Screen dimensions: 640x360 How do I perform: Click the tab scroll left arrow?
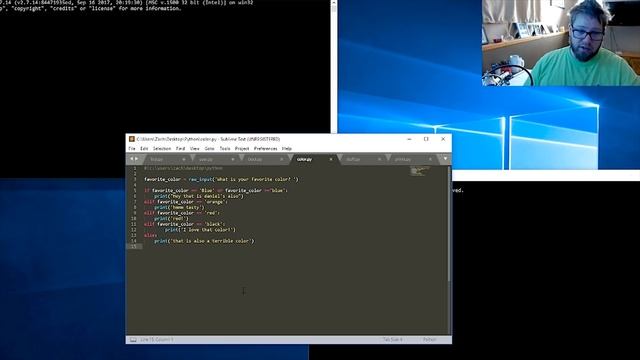(x=131, y=159)
